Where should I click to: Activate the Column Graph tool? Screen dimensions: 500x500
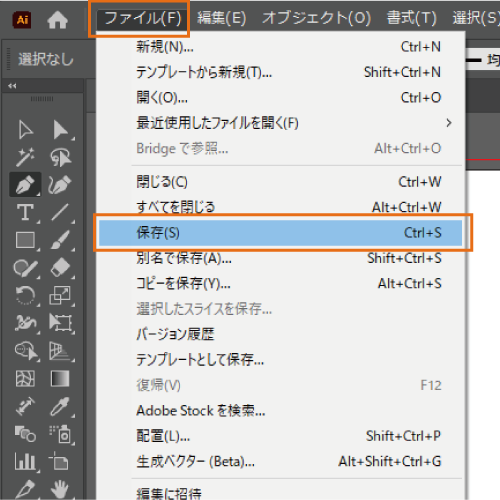25,462
